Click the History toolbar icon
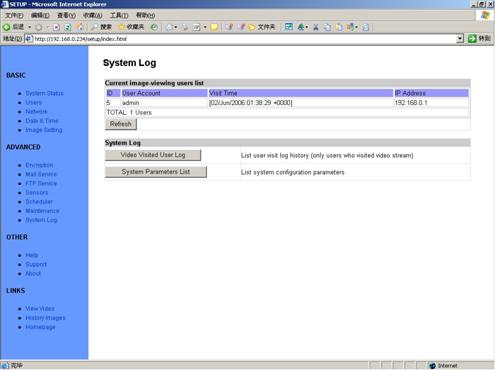 (x=154, y=27)
